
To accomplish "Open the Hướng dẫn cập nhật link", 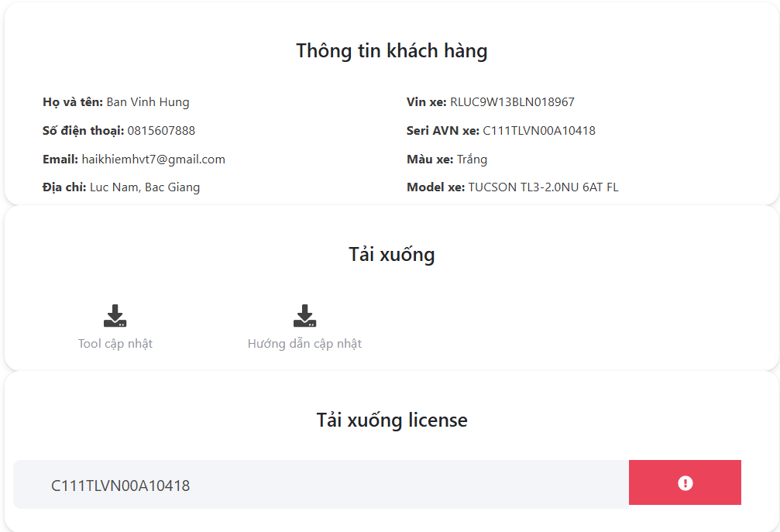I will coord(304,344).
